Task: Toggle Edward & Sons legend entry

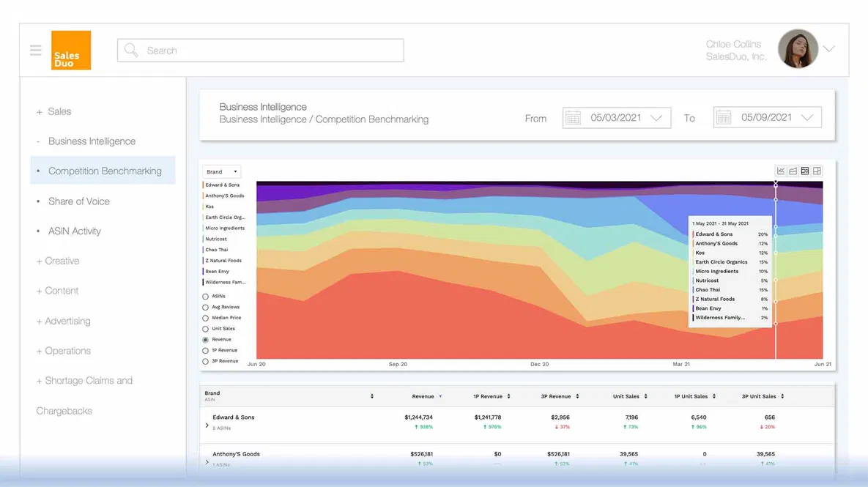Action: pos(221,185)
